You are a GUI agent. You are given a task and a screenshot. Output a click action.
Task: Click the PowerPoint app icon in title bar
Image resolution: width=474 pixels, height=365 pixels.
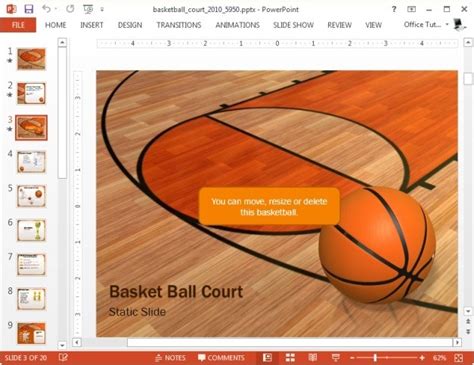(11, 9)
